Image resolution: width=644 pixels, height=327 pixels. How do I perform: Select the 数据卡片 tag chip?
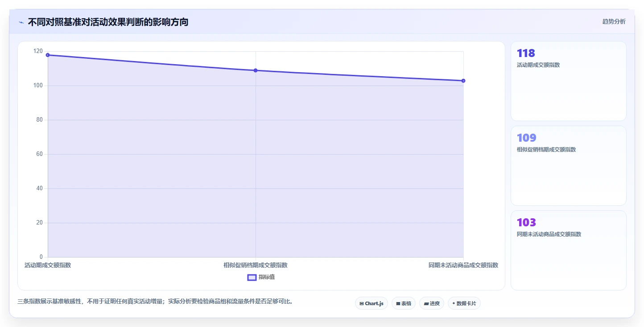pos(464,303)
